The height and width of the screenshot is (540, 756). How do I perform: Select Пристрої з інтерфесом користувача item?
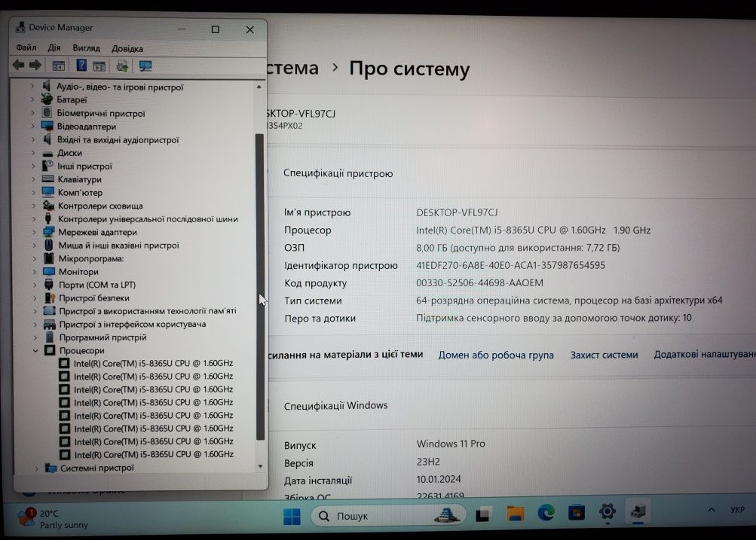pos(133,324)
